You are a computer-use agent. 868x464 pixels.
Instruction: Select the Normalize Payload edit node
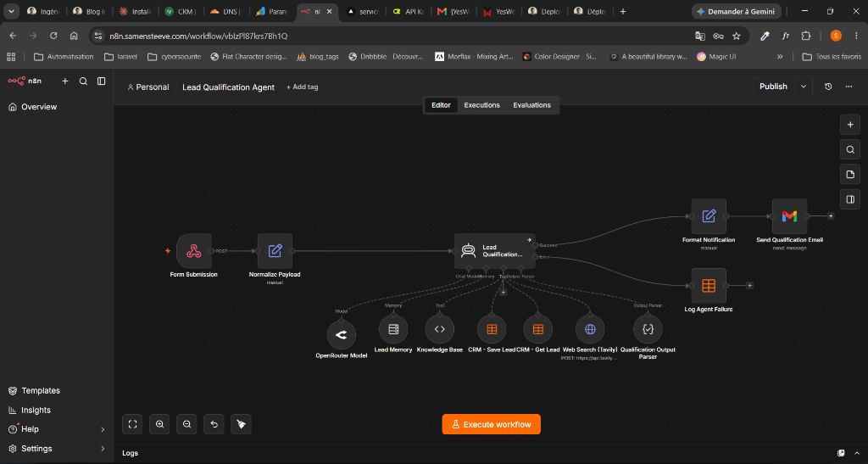point(275,251)
